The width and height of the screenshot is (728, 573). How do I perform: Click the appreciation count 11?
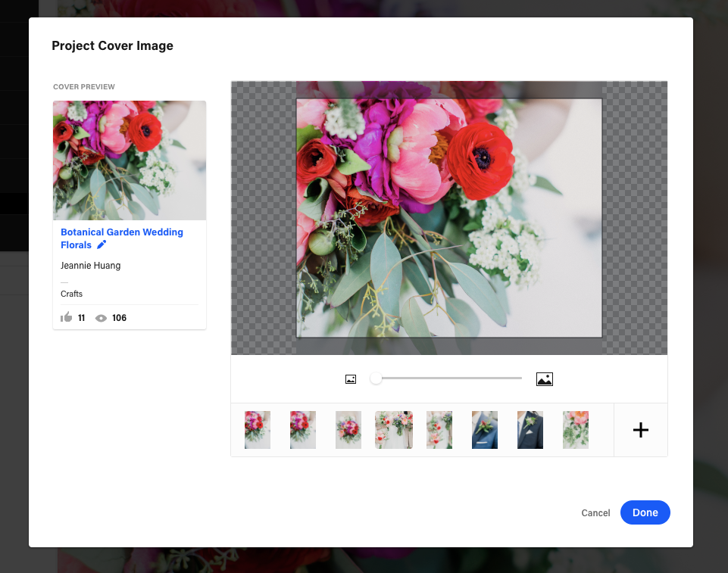pos(81,318)
